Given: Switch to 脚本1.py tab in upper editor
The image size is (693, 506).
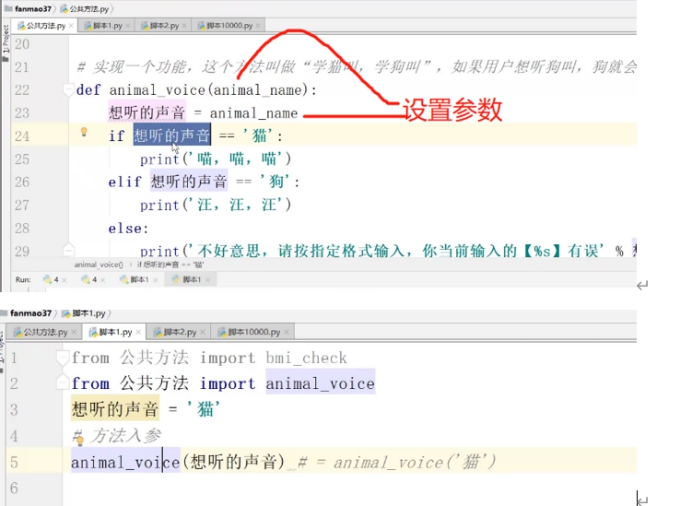Looking at the screenshot, I should [107, 26].
